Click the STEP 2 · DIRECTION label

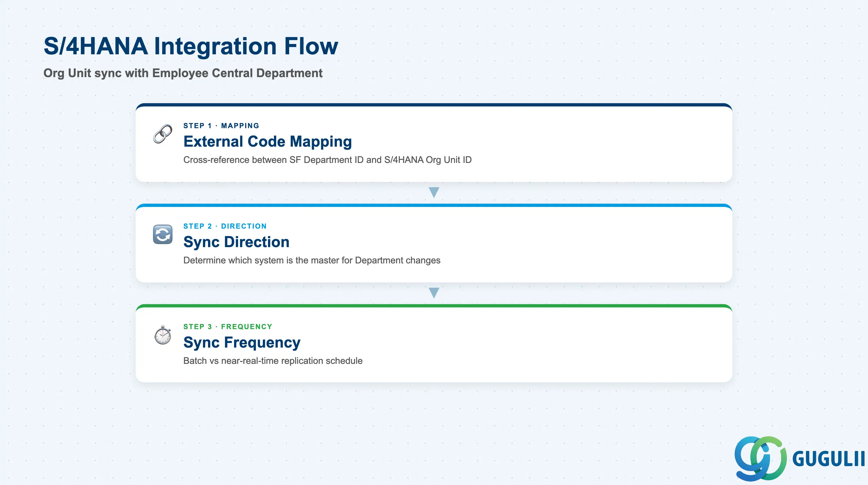tap(225, 226)
